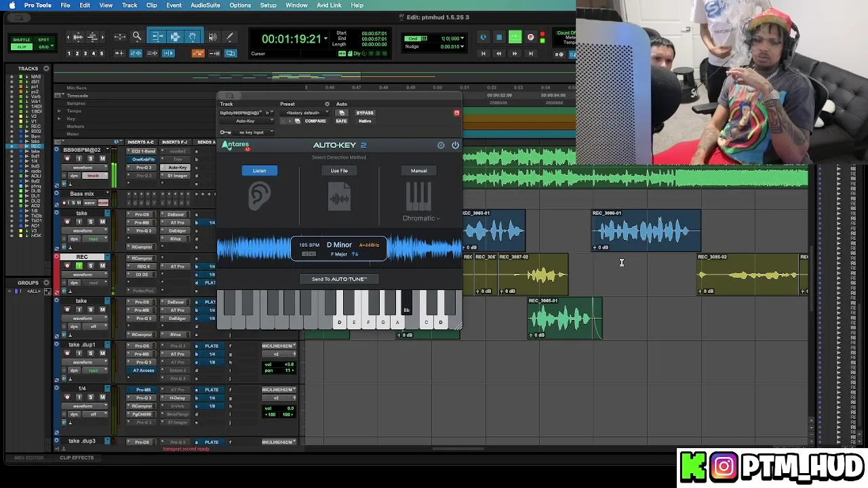Click the Antares logo
This screenshot has width=868, height=488.
click(235, 144)
